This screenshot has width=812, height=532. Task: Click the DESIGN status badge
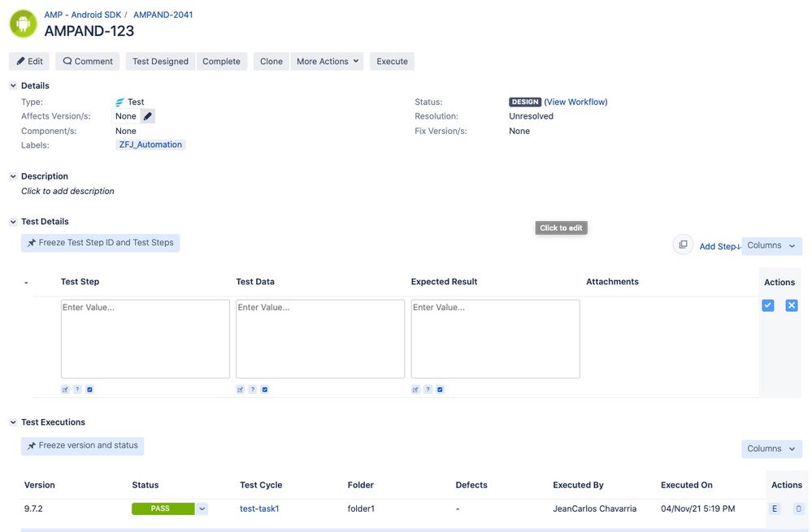(x=525, y=102)
